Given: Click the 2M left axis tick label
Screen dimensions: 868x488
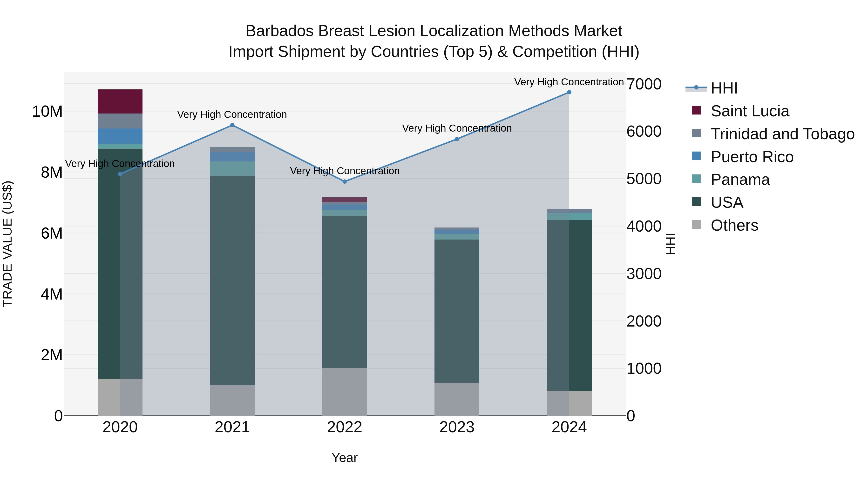Looking at the screenshot, I should tap(52, 355).
